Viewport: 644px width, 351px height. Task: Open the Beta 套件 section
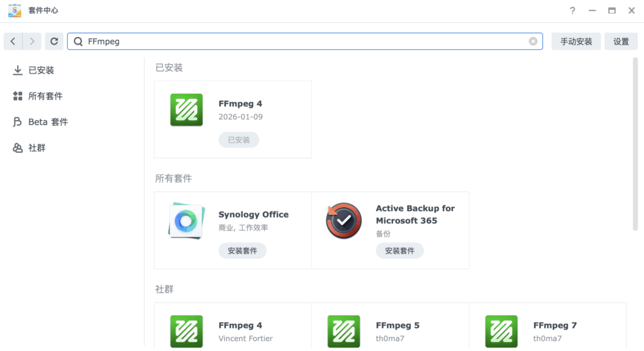[x=47, y=122]
